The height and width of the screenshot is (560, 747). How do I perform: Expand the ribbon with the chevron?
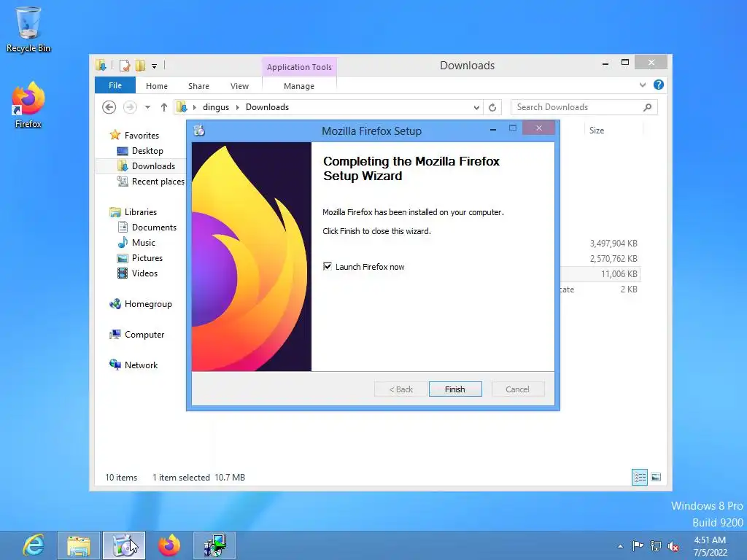click(643, 85)
